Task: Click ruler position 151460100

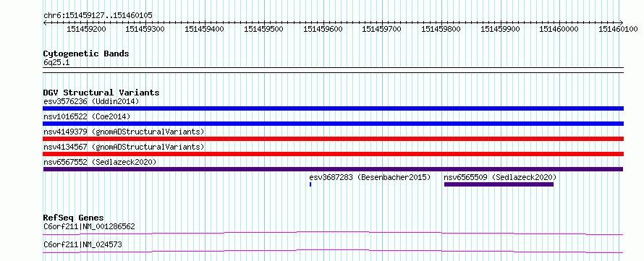Action: point(619,29)
